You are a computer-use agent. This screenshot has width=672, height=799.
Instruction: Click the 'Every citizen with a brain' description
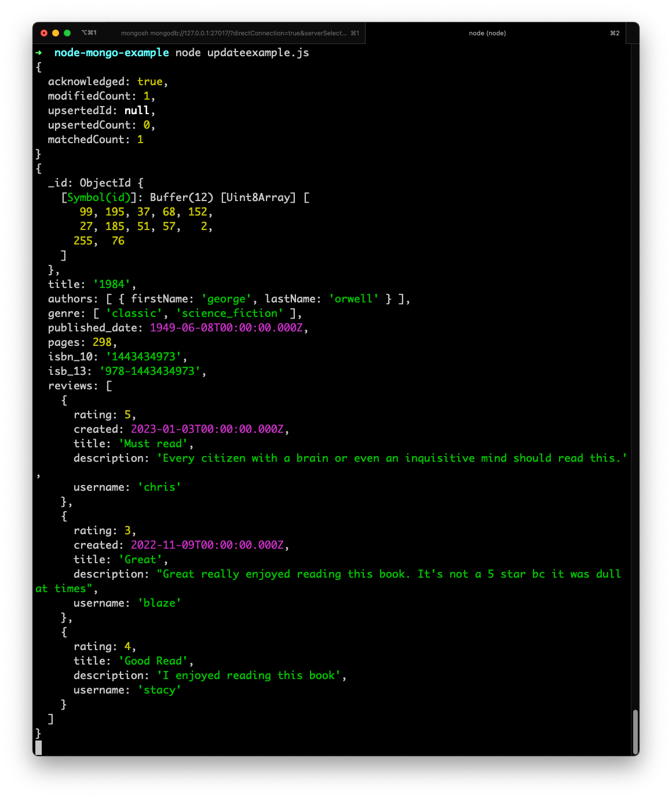[392, 458]
